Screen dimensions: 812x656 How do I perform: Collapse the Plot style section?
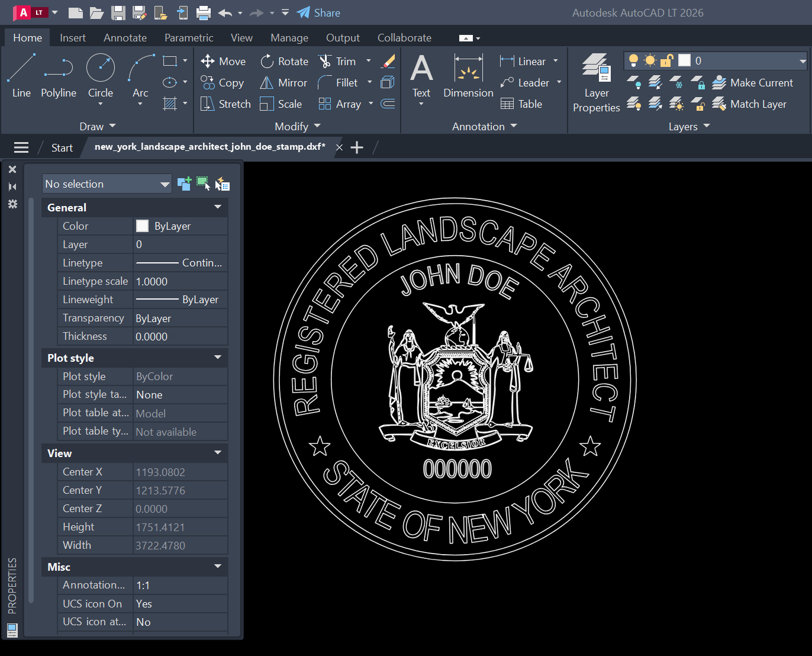pyautogui.click(x=218, y=358)
